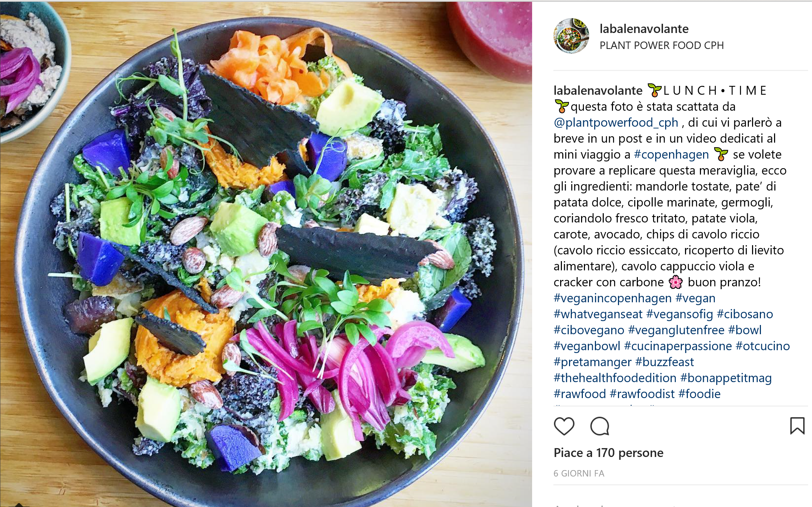The width and height of the screenshot is (812, 507).
Task: Open comments with the speech bubble icon
Action: click(600, 426)
